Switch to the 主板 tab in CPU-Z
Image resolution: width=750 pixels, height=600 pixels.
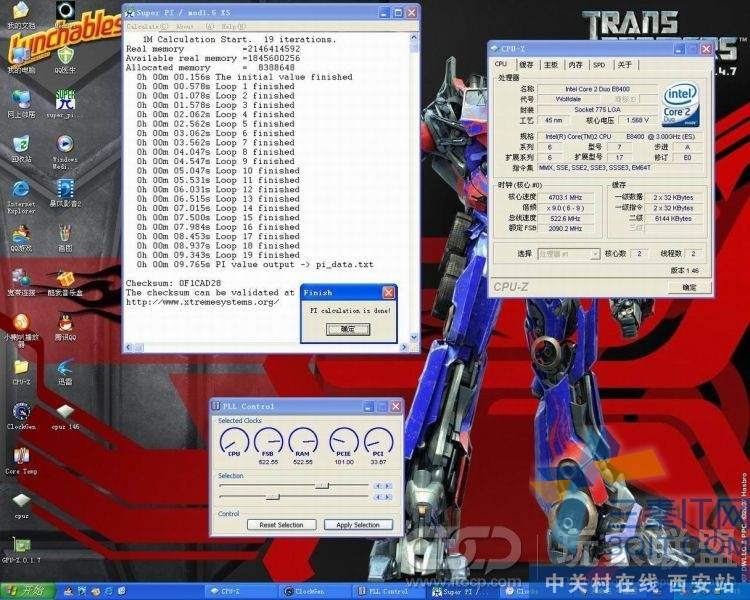[551, 65]
